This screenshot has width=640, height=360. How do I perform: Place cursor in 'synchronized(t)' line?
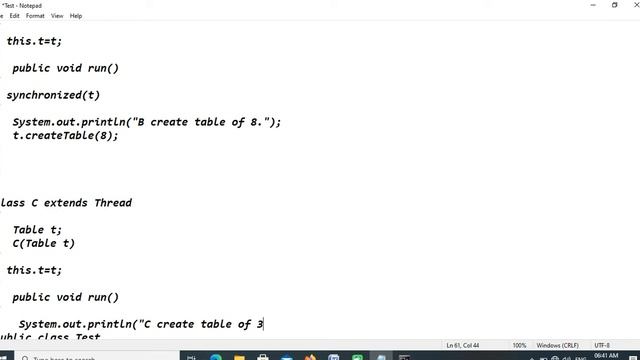53,95
